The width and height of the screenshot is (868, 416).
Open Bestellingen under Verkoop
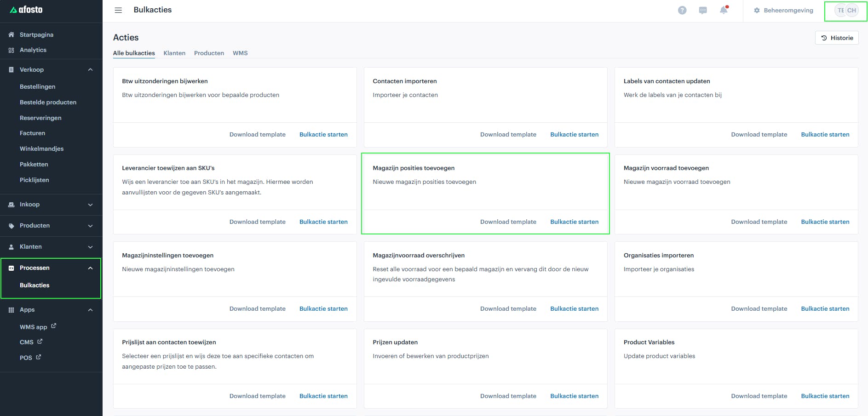tap(37, 87)
